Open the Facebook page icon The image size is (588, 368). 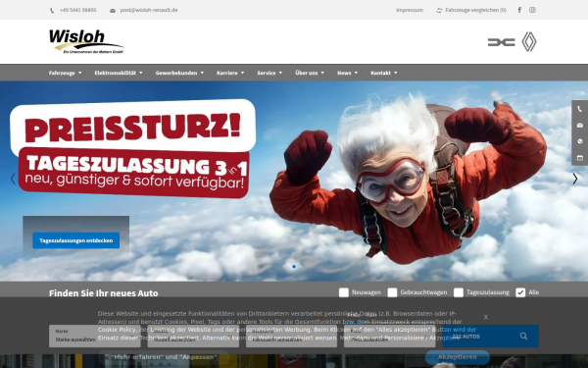tap(519, 10)
